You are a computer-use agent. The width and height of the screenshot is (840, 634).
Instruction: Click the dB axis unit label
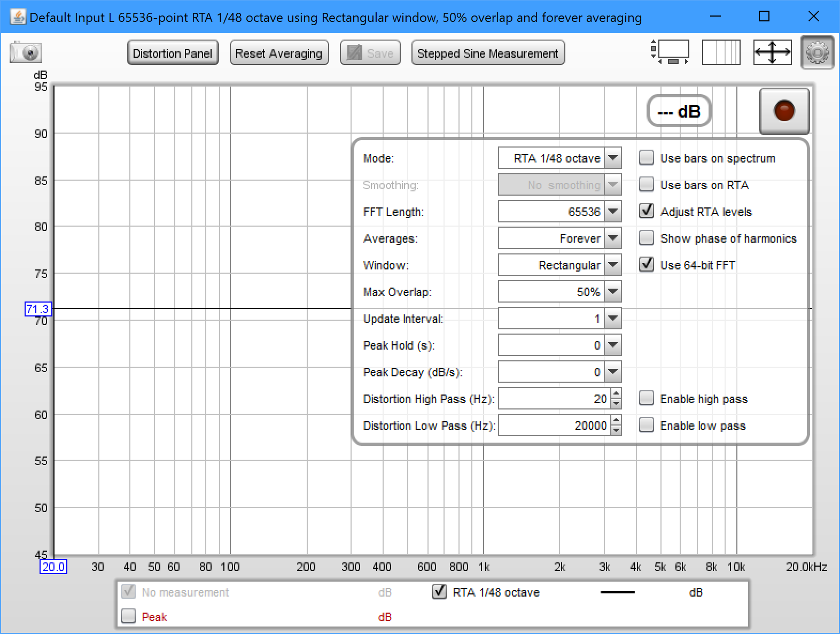point(41,75)
